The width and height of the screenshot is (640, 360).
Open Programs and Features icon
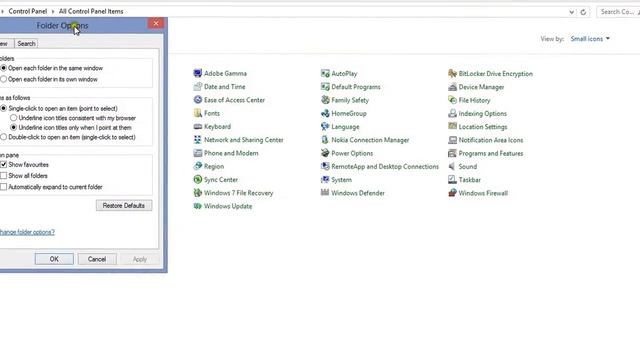(x=452, y=153)
